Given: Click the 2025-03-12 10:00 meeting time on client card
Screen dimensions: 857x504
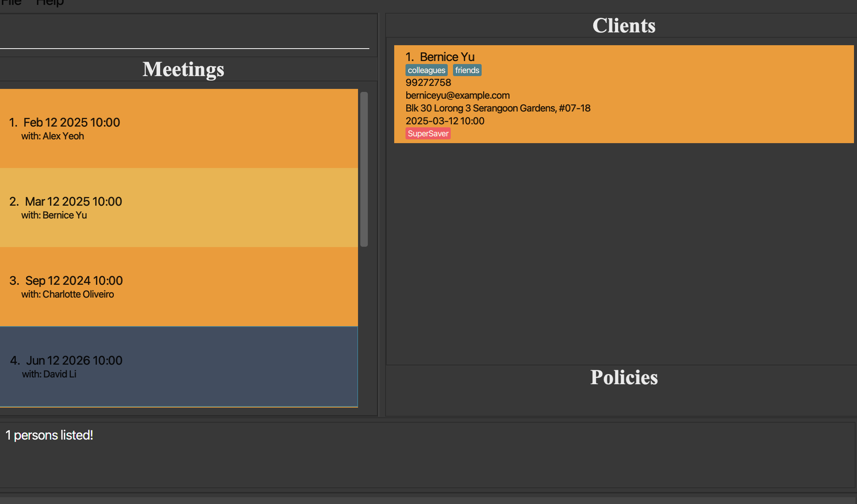Looking at the screenshot, I should coord(445,121).
